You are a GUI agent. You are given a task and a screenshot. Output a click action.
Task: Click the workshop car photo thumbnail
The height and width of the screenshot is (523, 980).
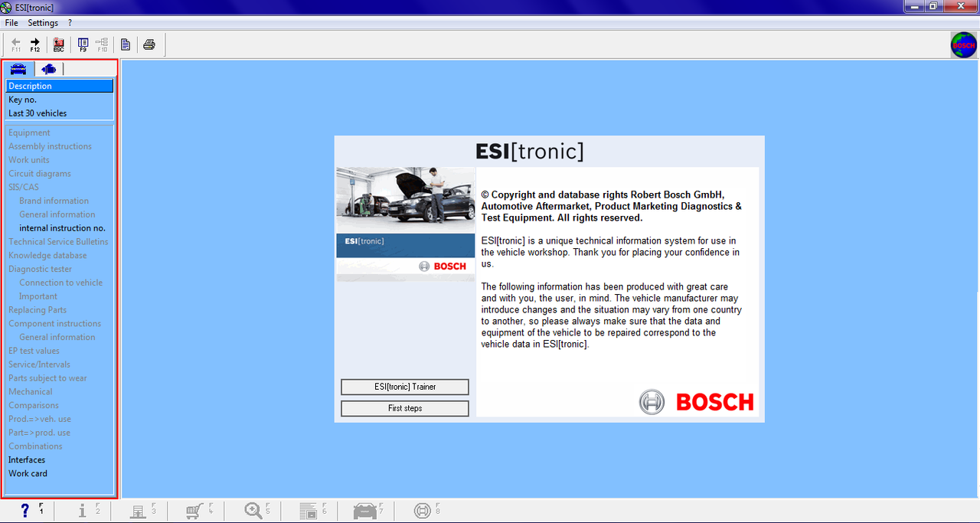[406, 200]
